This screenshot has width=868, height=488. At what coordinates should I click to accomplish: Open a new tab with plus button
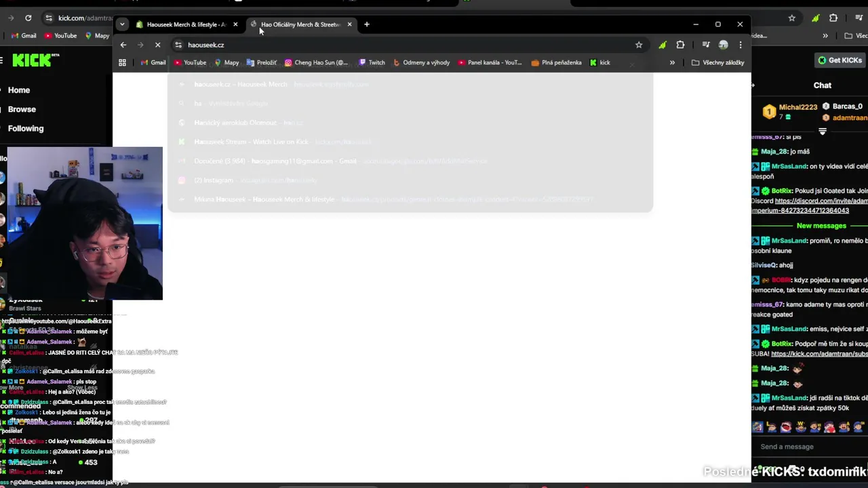click(x=366, y=24)
